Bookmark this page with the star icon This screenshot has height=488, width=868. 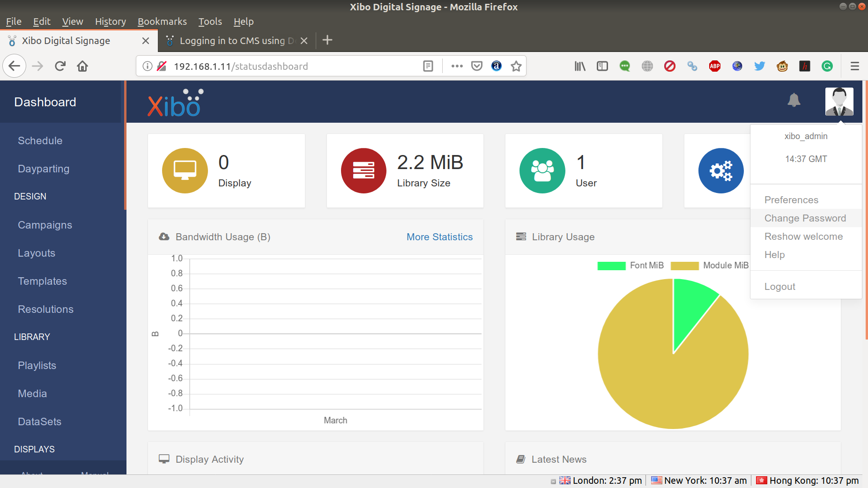pyautogui.click(x=516, y=66)
